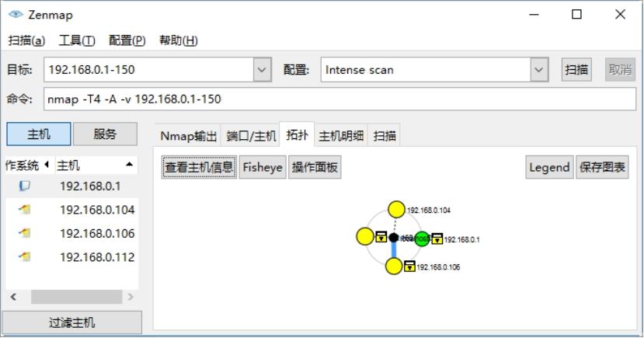Click the Zenmap eye icon in title bar
The width and height of the screenshot is (644, 338).
tap(16, 14)
